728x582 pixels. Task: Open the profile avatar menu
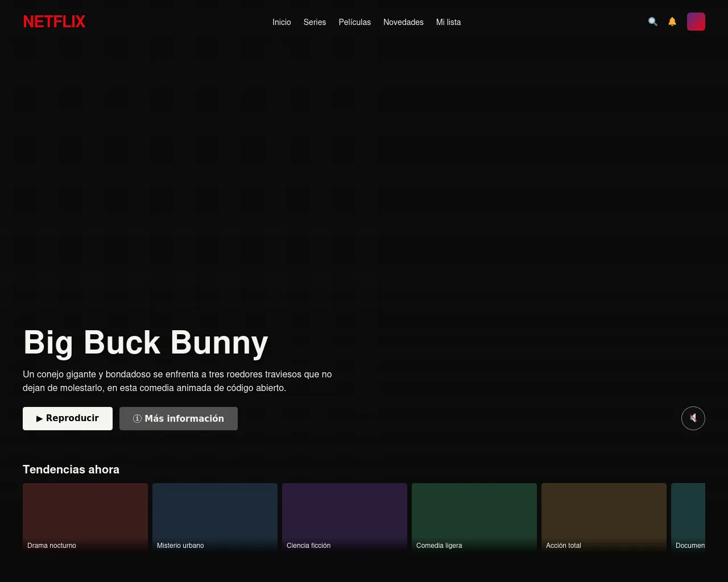[x=696, y=22]
